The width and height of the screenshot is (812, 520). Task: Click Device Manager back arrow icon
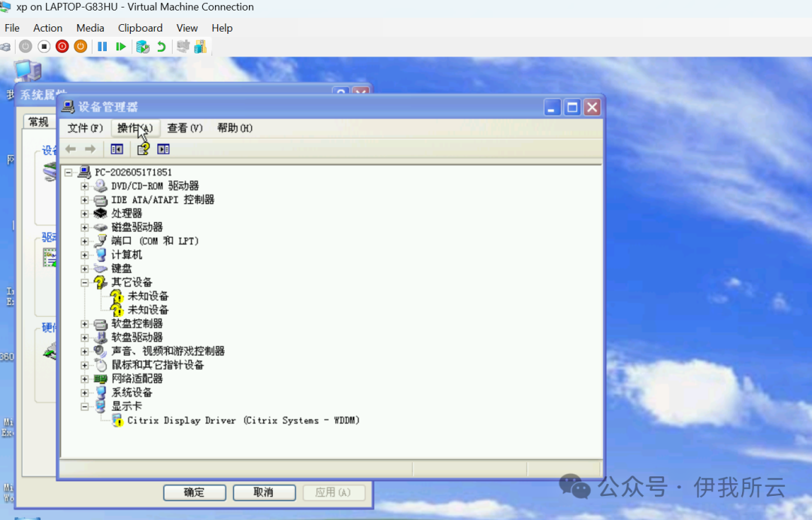71,149
